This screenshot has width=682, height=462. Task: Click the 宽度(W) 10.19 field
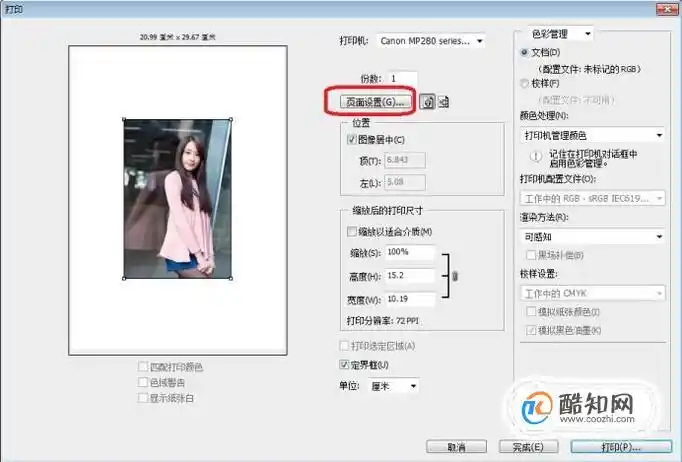coord(410,299)
